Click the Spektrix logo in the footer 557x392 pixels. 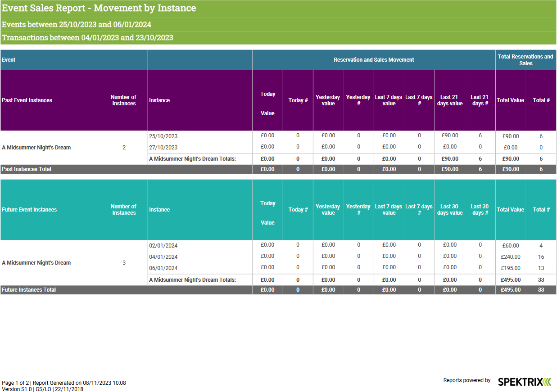pos(525,382)
